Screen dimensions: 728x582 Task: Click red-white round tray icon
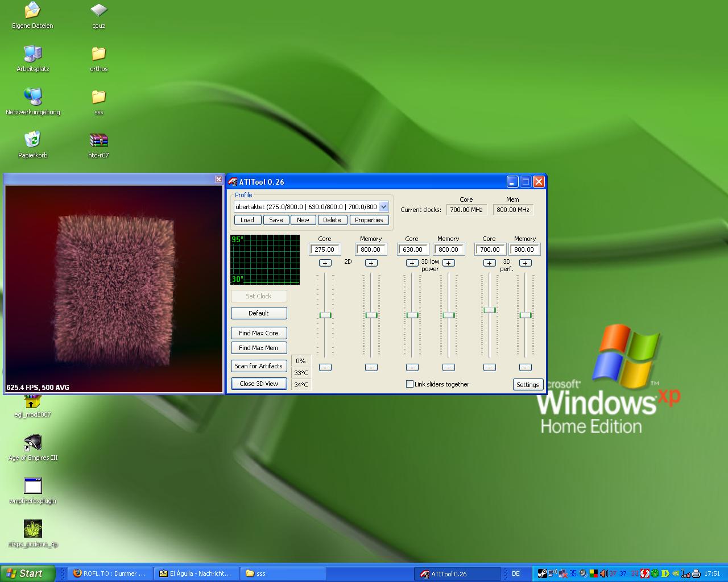coord(645,573)
